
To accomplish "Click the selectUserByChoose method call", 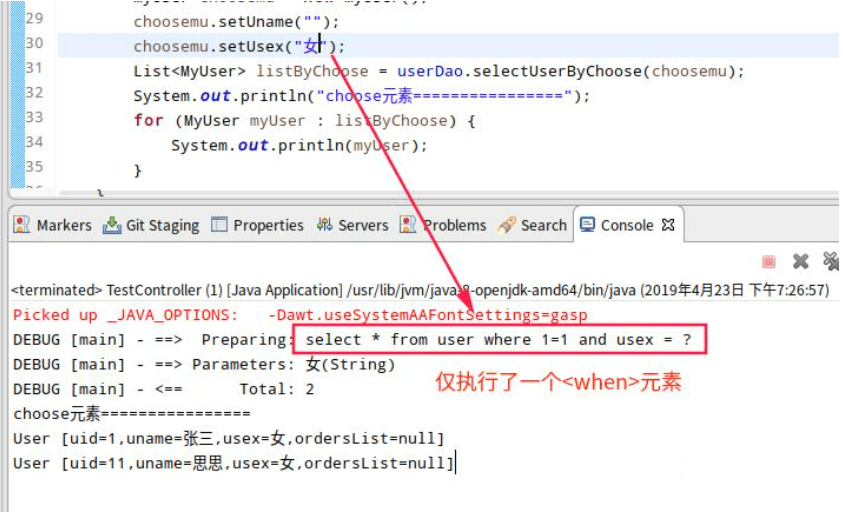I will [573, 71].
